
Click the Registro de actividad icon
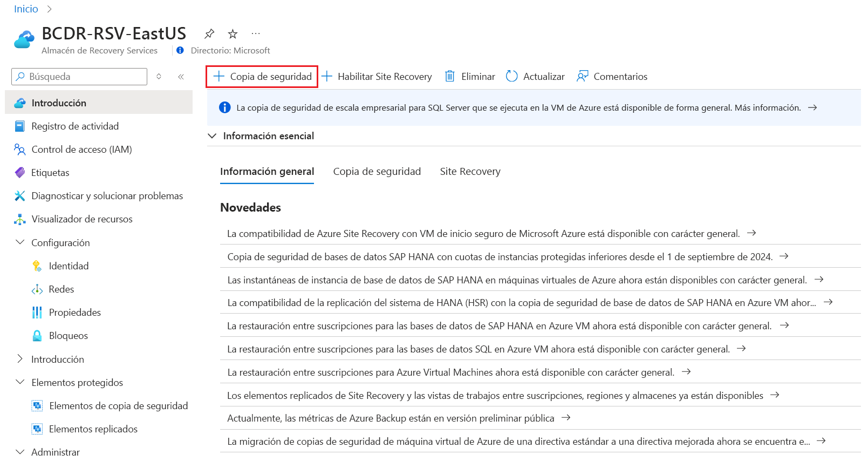coord(19,126)
